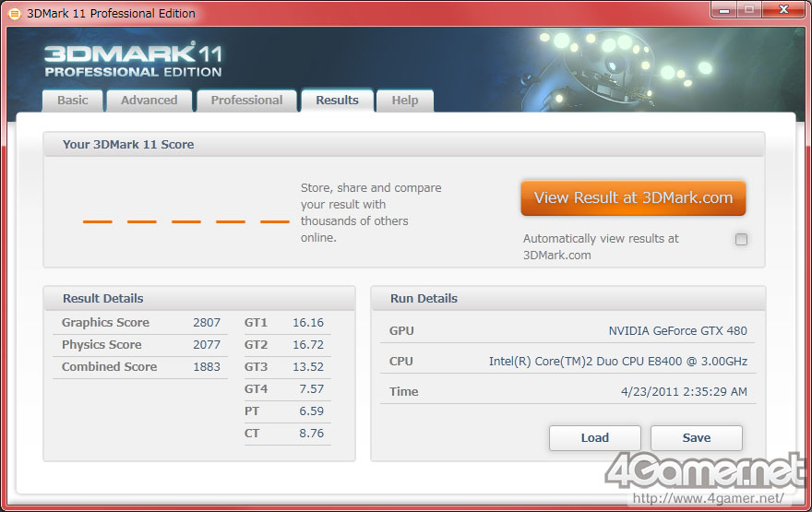This screenshot has width=812, height=512.
Task: Open the Professional tab
Action: [x=246, y=101]
